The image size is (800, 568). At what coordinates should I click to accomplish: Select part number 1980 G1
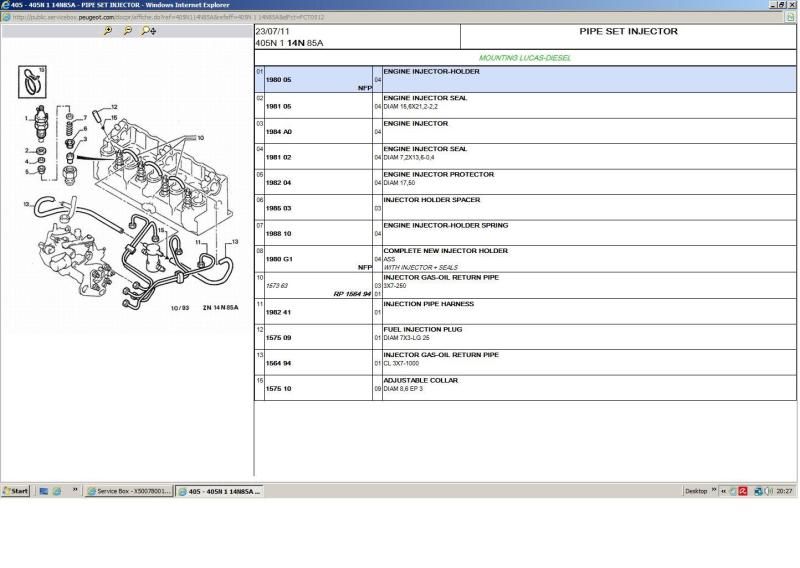279,259
